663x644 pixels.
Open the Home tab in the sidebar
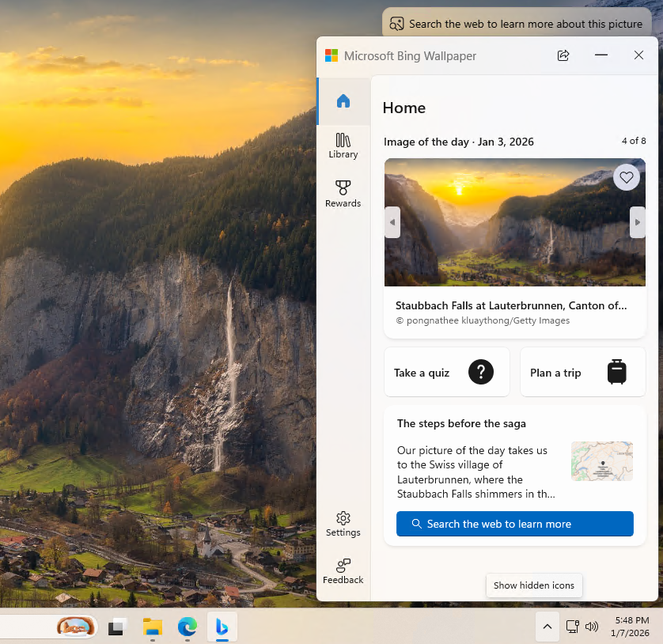[343, 101]
